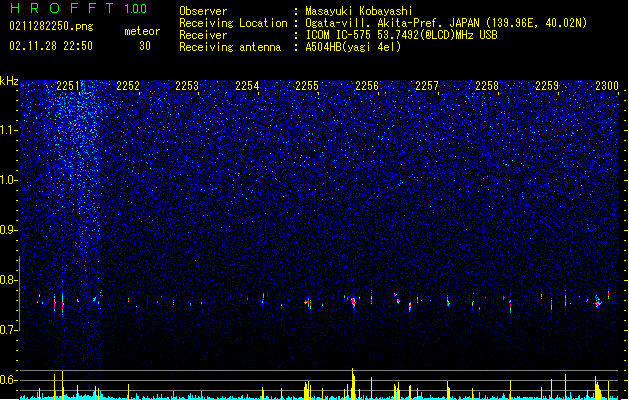Click the A504HB(yagi 4el) antenna text
Viewport: 629px width, 400px height.
353,47
